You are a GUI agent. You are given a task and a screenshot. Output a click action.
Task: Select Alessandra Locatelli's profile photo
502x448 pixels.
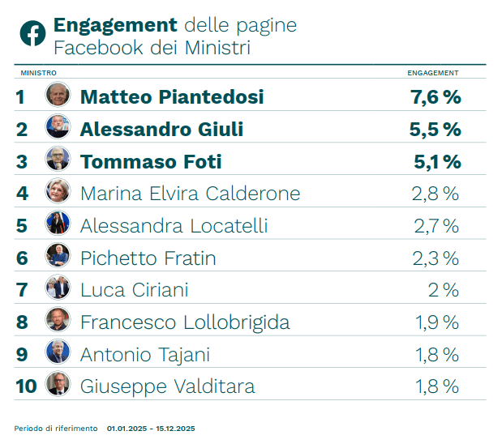(x=58, y=224)
